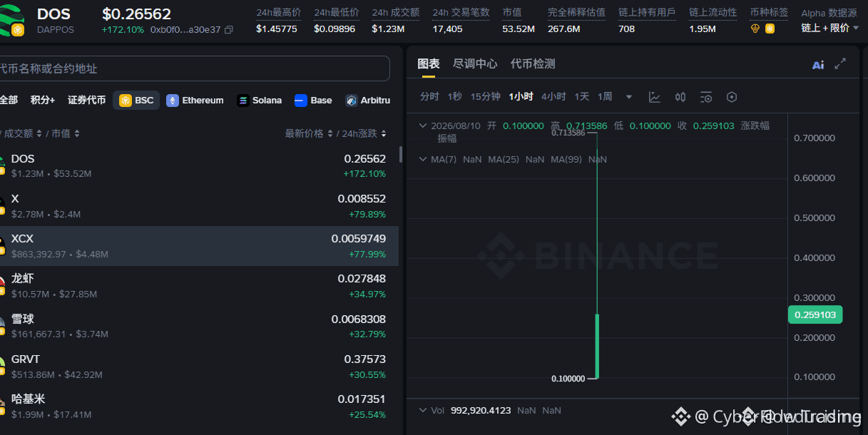Set chart interval to 1秒

(x=455, y=97)
